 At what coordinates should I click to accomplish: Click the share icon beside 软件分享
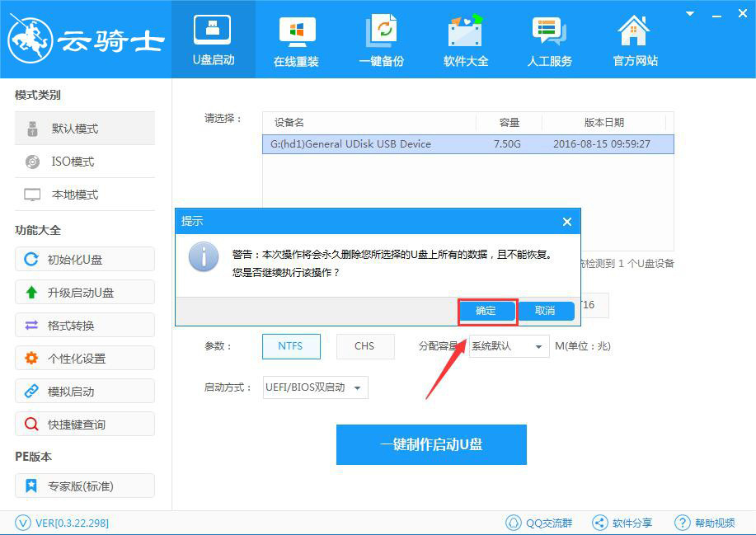tap(600, 523)
